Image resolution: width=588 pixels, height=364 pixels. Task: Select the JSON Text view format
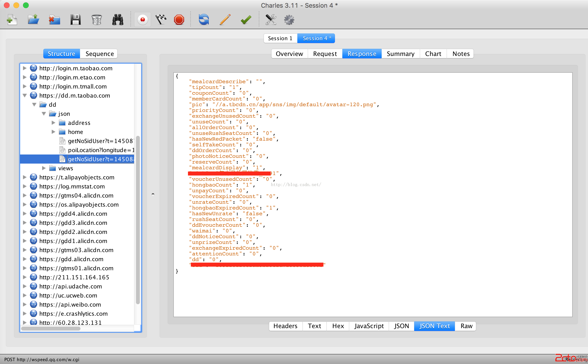pyautogui.click(x=434, y=326)
